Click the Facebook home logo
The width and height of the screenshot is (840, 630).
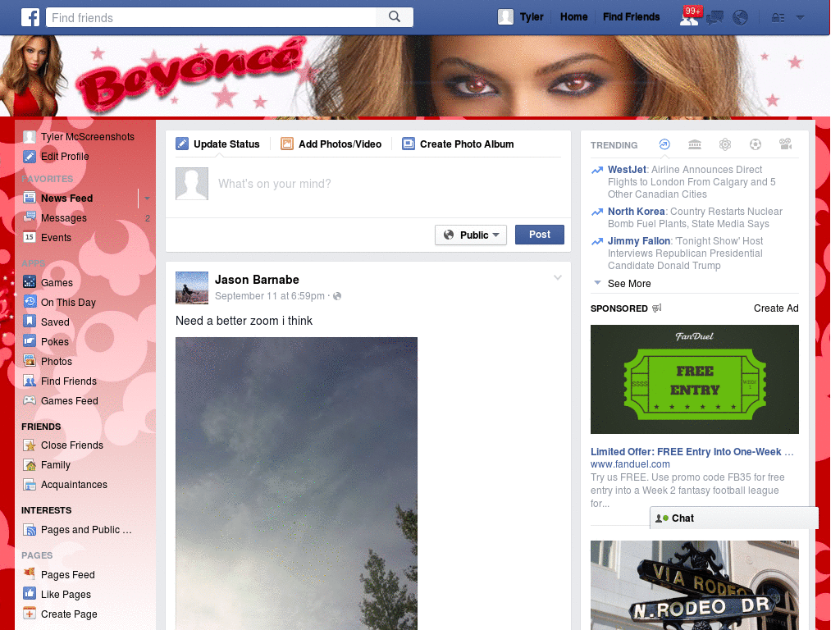click(x=30, y=16)
